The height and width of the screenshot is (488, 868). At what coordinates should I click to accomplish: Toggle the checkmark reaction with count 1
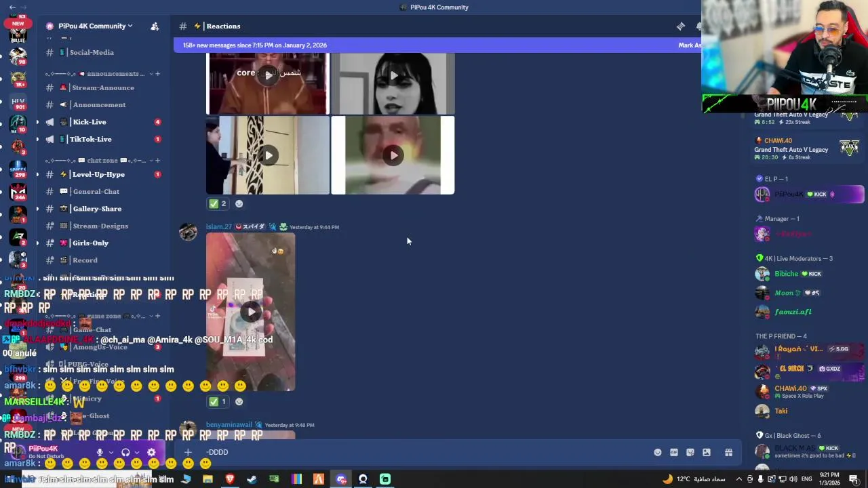pyautogui.click(x=218, y=401)
